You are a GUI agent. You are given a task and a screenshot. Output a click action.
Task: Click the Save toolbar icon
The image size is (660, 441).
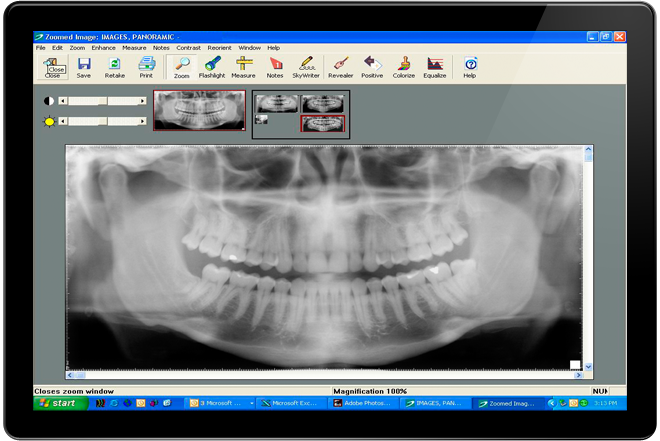coord(84,66)
